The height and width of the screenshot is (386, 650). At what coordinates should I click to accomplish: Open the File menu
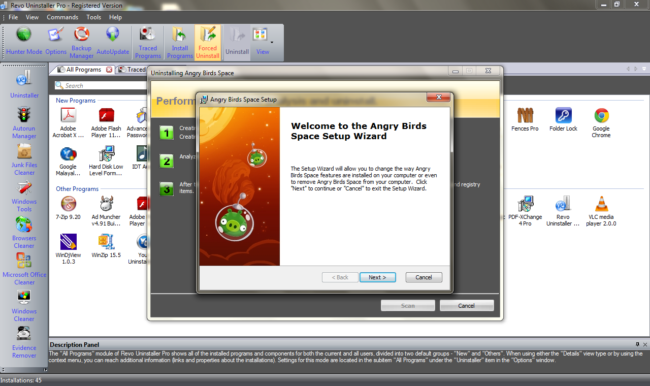click(13, 17)
